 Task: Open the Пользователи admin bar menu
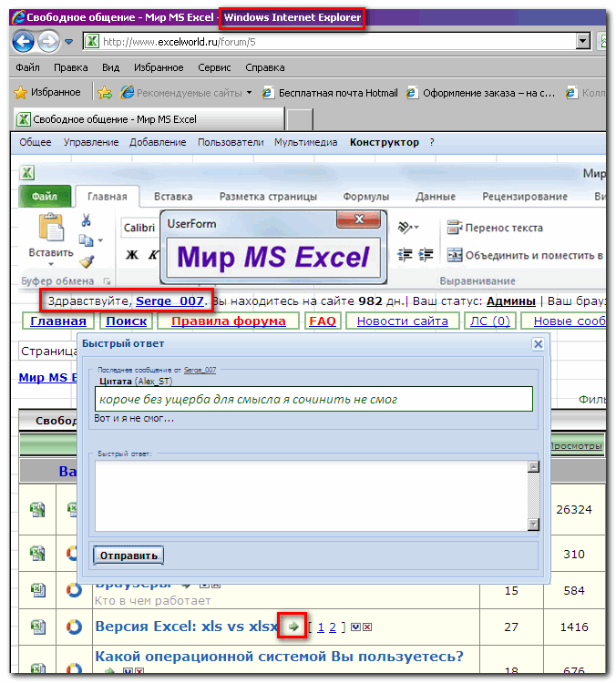(x=231, y=142)
